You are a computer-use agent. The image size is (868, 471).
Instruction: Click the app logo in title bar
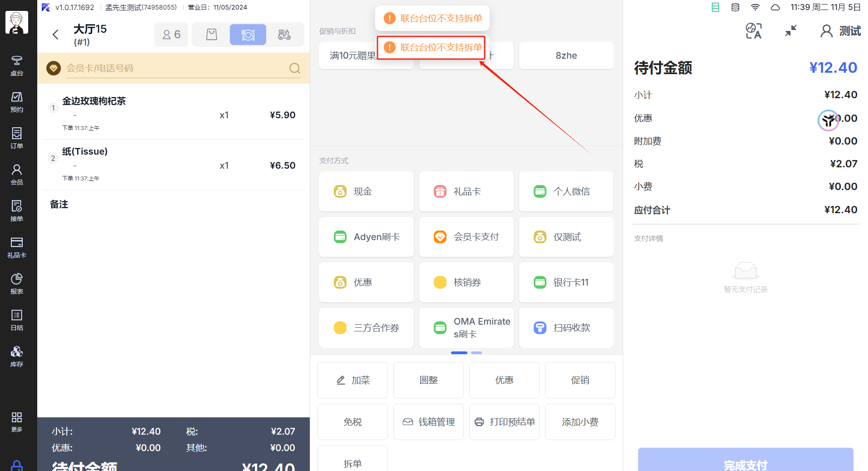click(46, 7)
